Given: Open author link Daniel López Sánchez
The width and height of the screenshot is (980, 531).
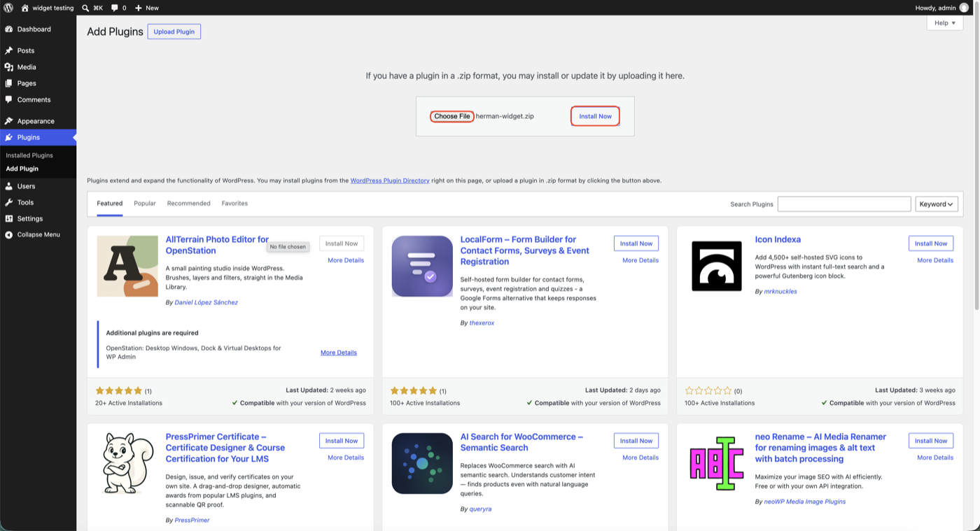Looking at the screenshot, I should tap(206, 302).
